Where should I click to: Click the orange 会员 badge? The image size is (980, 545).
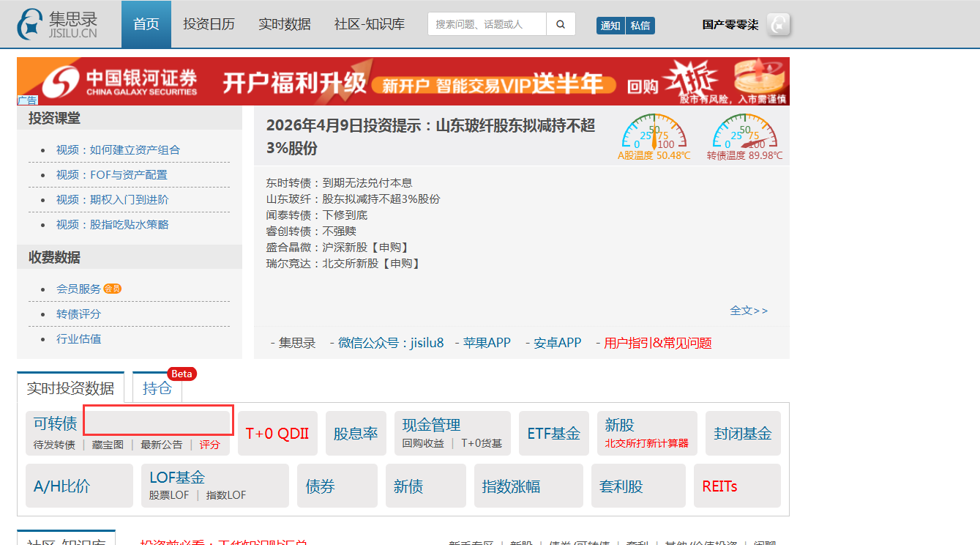point(112,289)
